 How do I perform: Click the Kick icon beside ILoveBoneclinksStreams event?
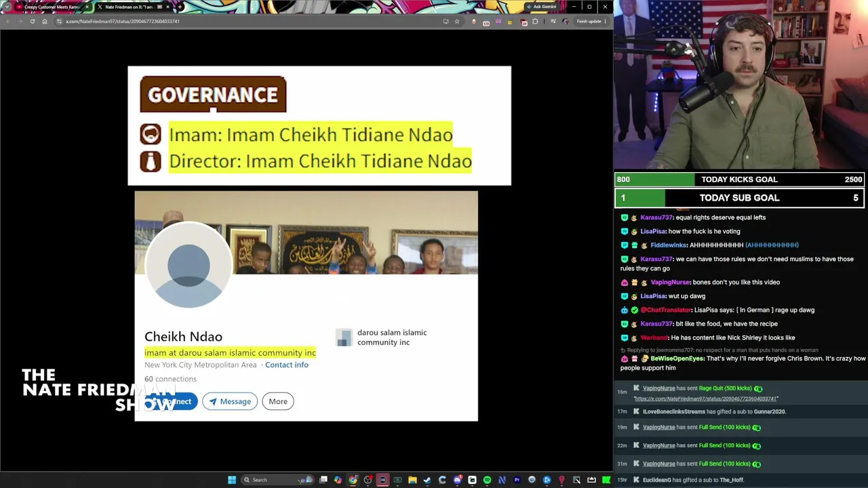(x=636, y=411)
